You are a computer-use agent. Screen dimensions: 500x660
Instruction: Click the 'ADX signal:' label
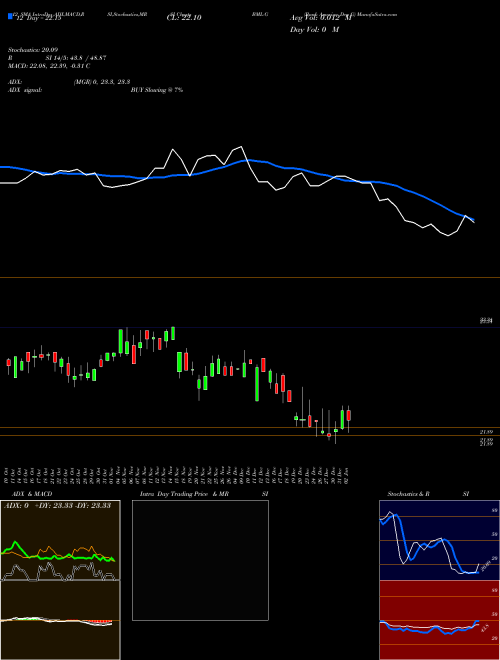click(25, 90)
